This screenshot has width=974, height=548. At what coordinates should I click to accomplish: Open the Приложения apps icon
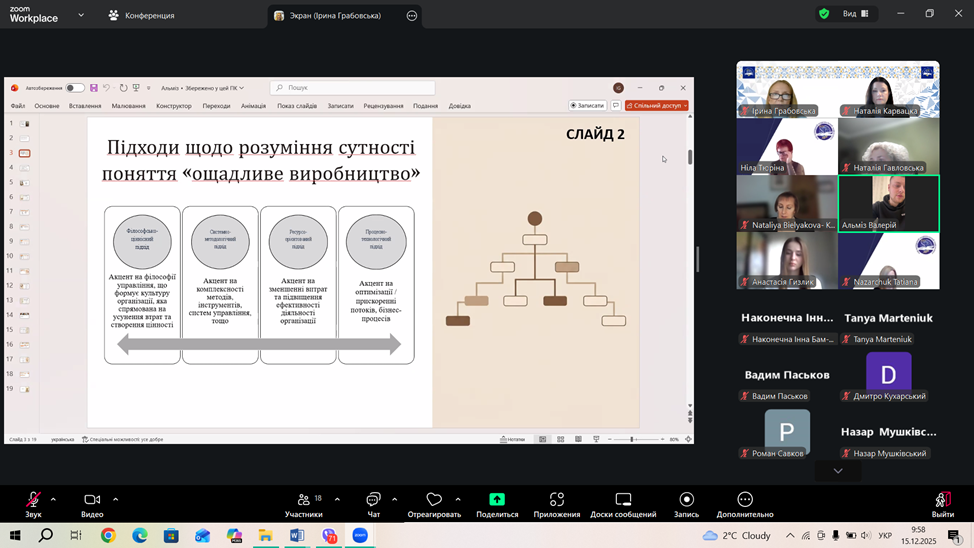pyautogui.click(x=557, y=500)
